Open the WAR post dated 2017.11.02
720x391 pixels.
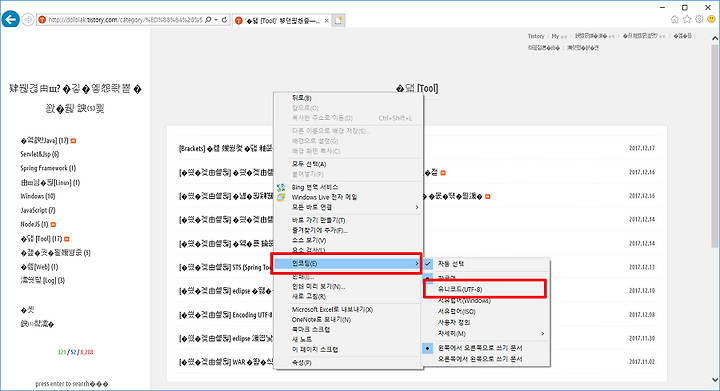(225, 362)
